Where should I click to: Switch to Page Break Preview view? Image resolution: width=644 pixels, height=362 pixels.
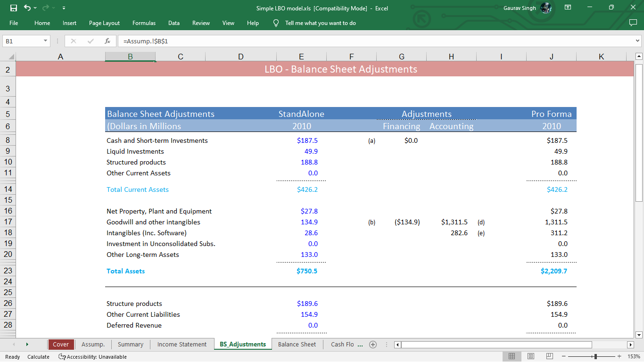click(x=549, y=356)
